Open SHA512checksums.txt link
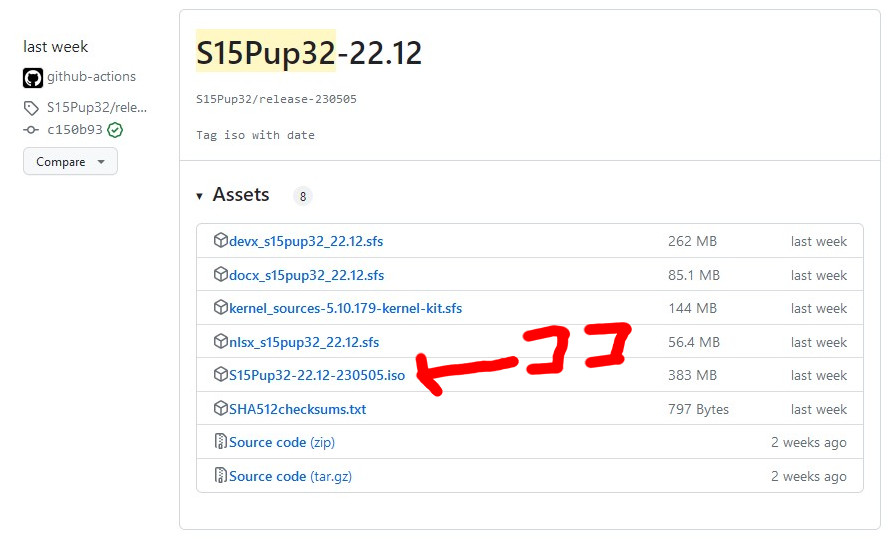Viewport: 895px width, 543px height. 297,409
